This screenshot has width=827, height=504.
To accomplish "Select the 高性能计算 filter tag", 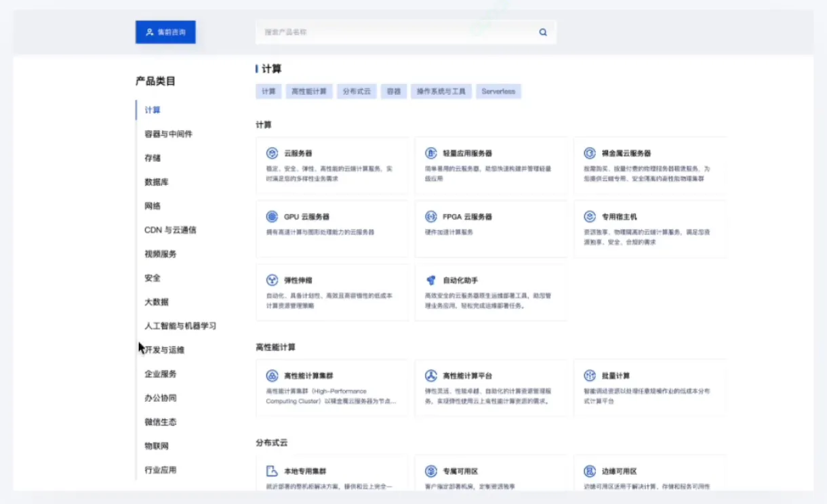I will (x=309, y=91).
